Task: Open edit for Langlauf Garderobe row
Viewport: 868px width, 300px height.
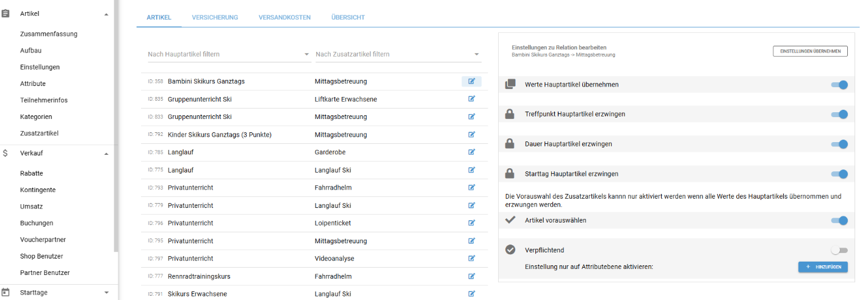Action: pyautogui.click(x=471, y=152)
